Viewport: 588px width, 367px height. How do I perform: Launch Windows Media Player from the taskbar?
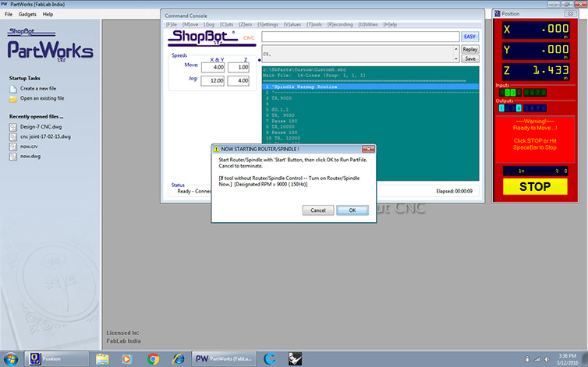point(127,359)
